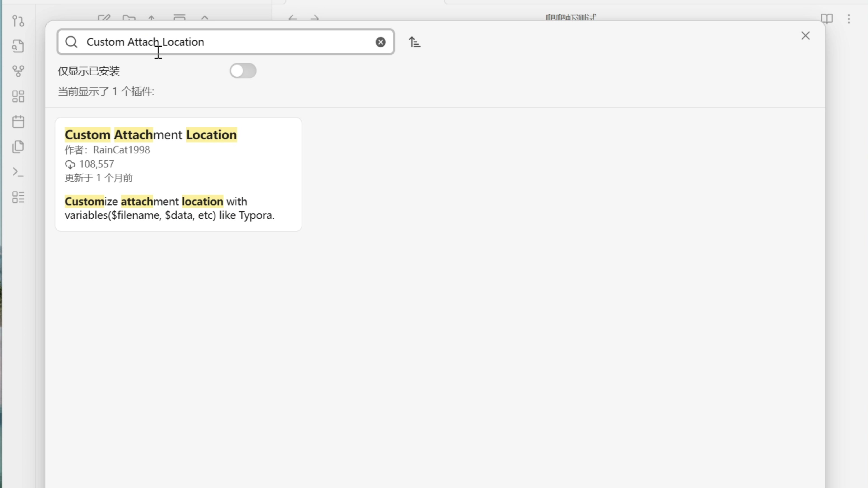Click the Custom Attachment Location title
868x488 pixels.
tap(151, 135)
